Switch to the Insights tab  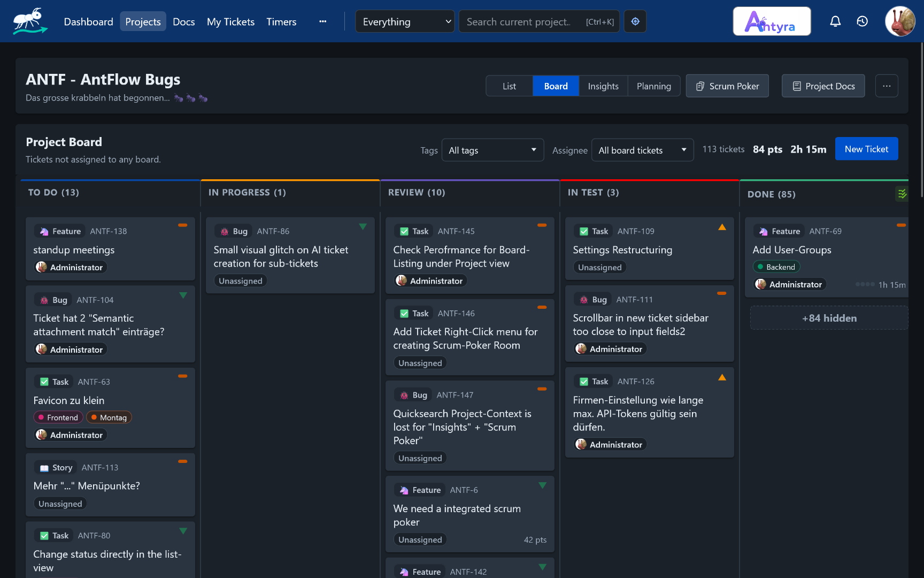click(603, 86)
